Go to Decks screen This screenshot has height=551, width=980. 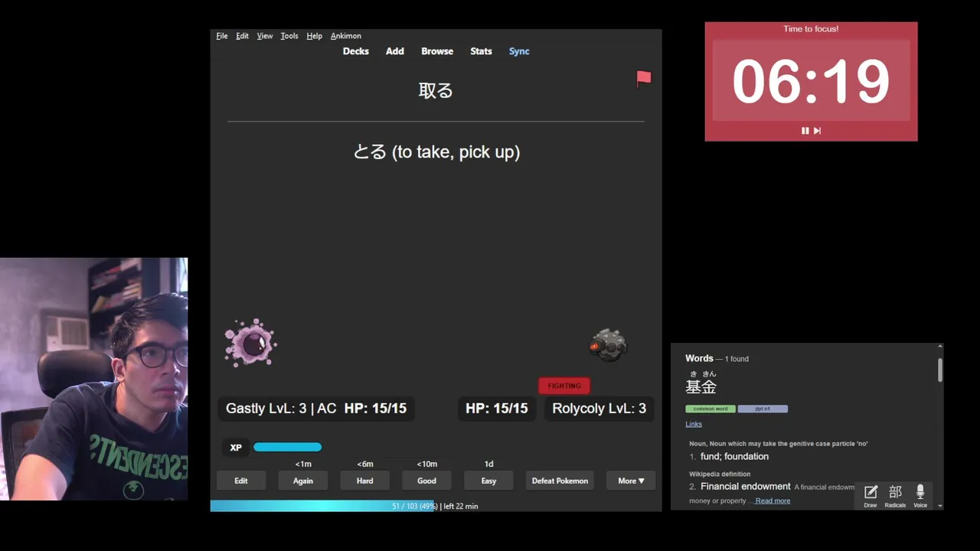pos(356,51)
